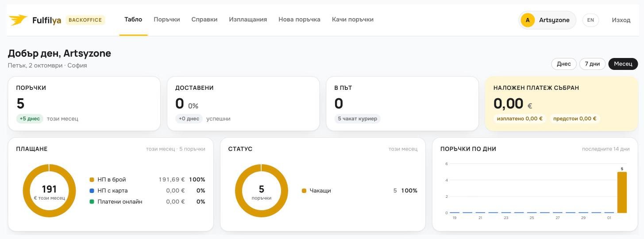Click the payment donut chart showing 191

pyautogui.click(x=49, y=191)
